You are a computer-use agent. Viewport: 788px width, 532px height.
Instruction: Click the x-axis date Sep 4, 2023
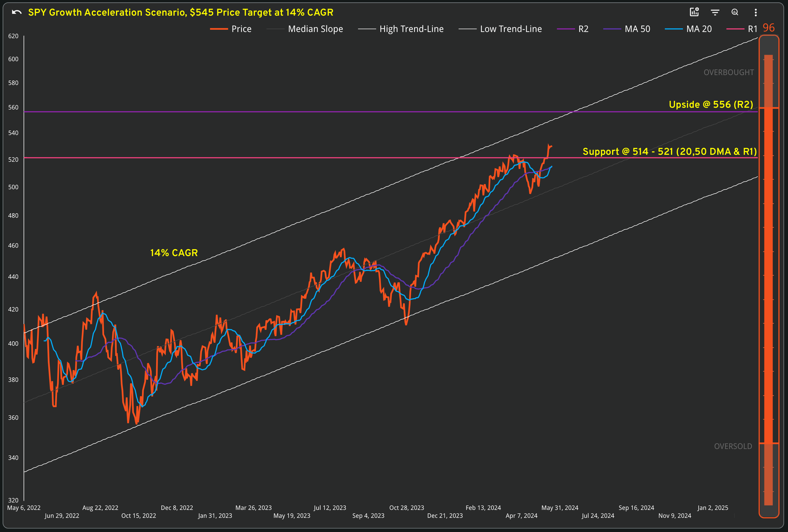tap(368, 516)
